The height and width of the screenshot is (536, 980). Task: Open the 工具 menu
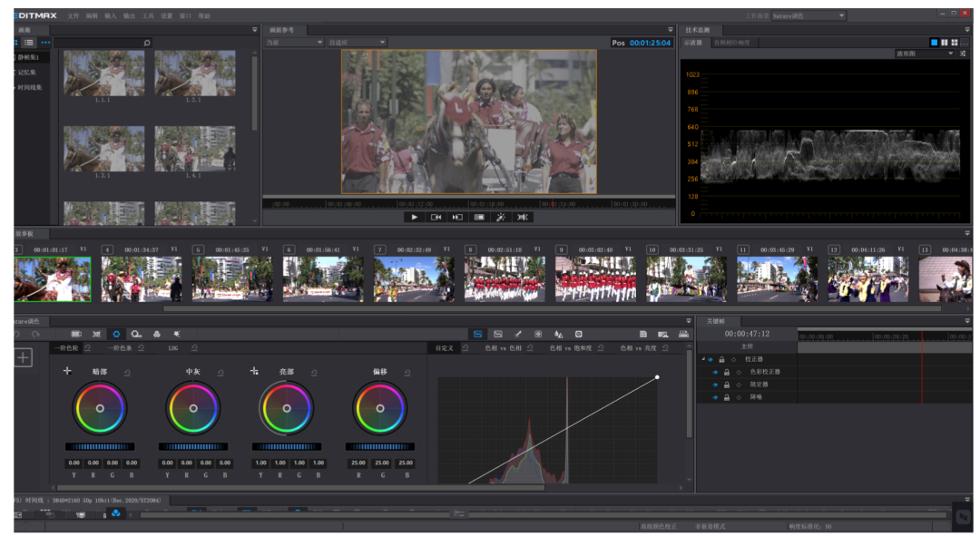[148, 15]
